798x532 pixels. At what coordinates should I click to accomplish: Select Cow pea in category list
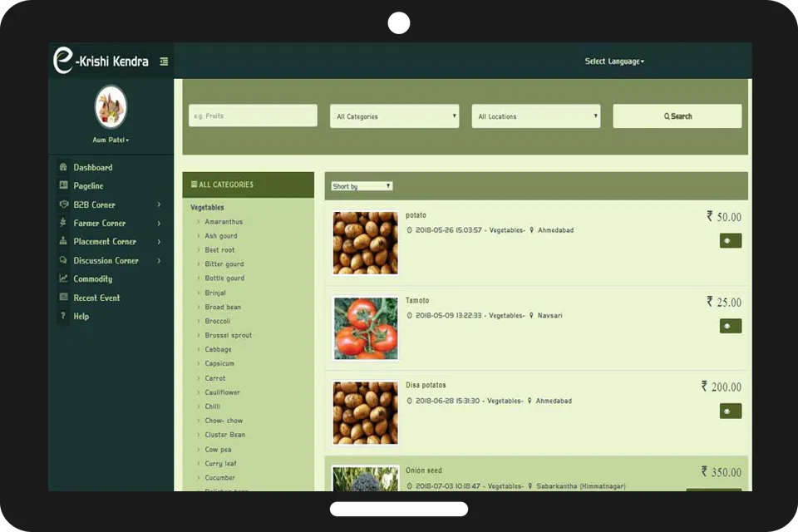point(218,449)
